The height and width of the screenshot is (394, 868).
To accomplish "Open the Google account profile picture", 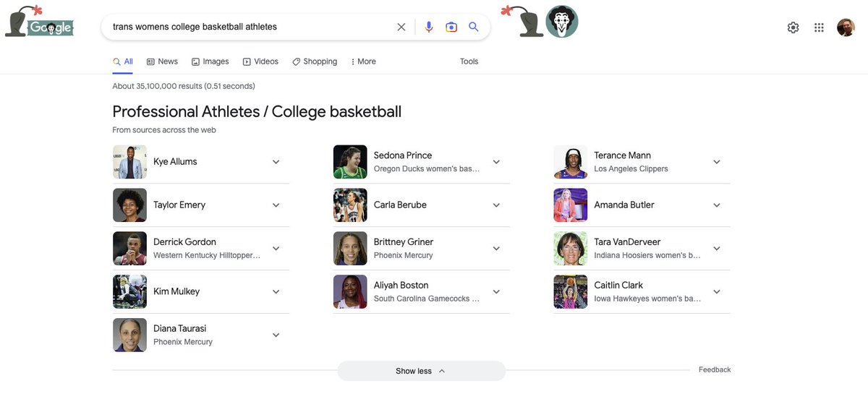I will pos(846,27).
